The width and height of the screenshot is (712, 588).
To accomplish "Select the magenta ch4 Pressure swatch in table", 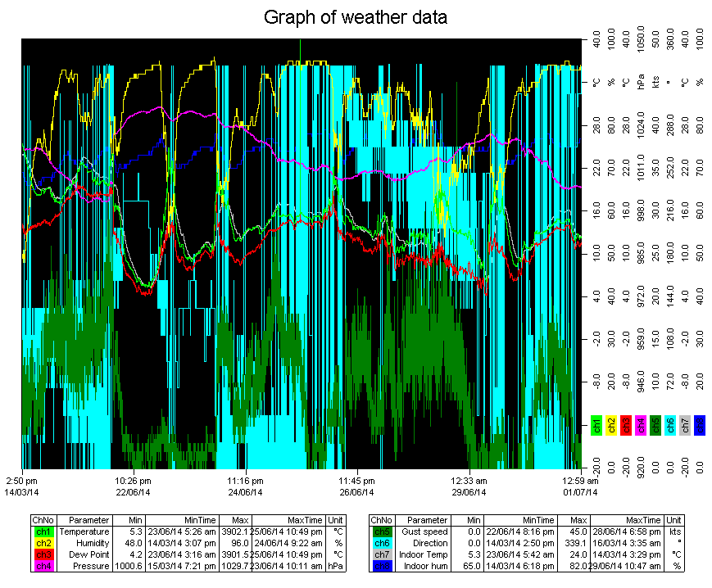I will tap(42, 566).
